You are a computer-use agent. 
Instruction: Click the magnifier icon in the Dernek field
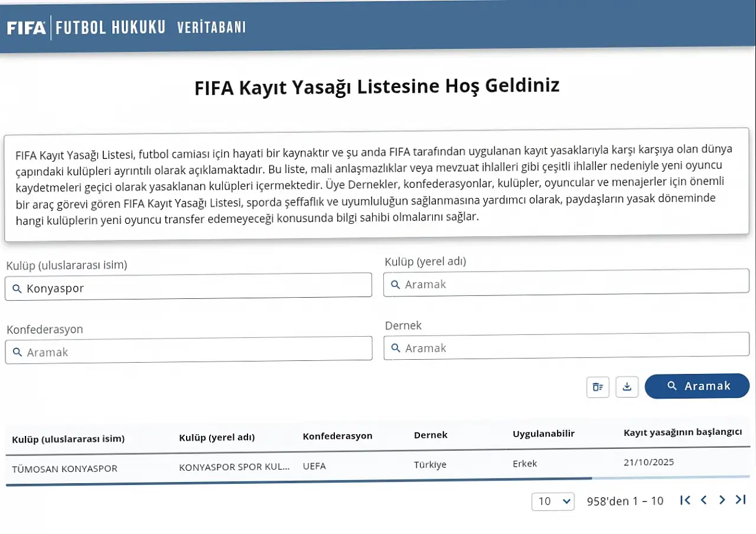point(395,349)
